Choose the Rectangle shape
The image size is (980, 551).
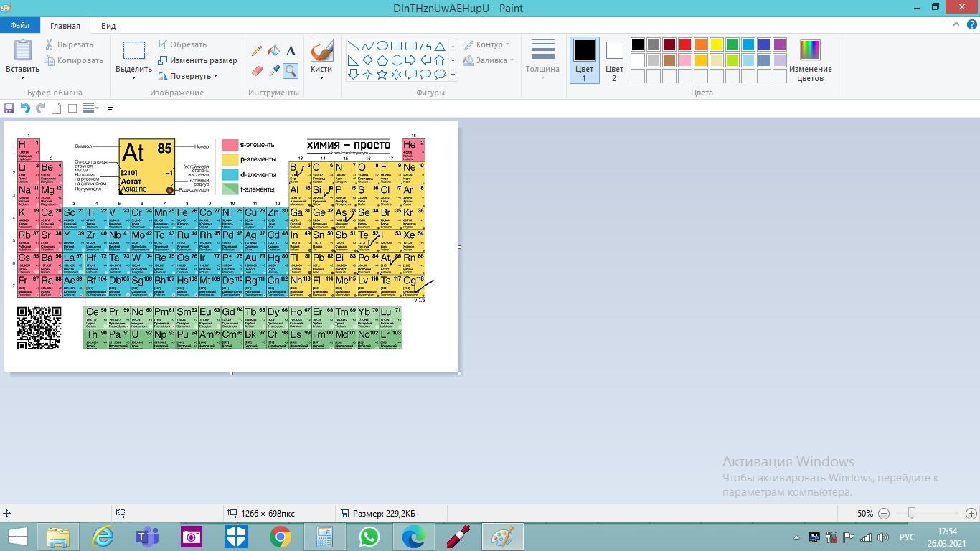pos(397,46)
